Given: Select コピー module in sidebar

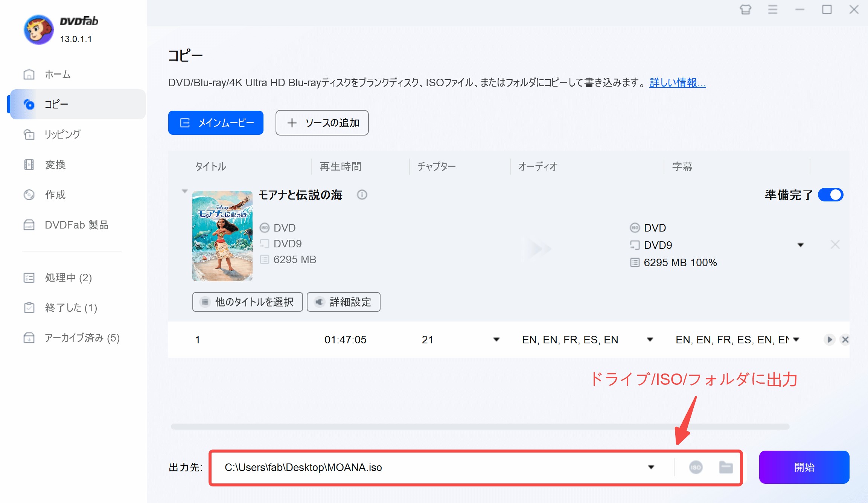Looking at the screenshot, I should click(x=77, y=104).
